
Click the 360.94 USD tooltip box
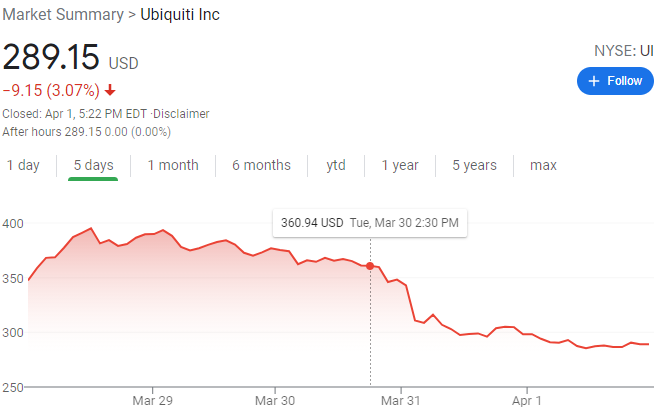[x=370, y=223]
